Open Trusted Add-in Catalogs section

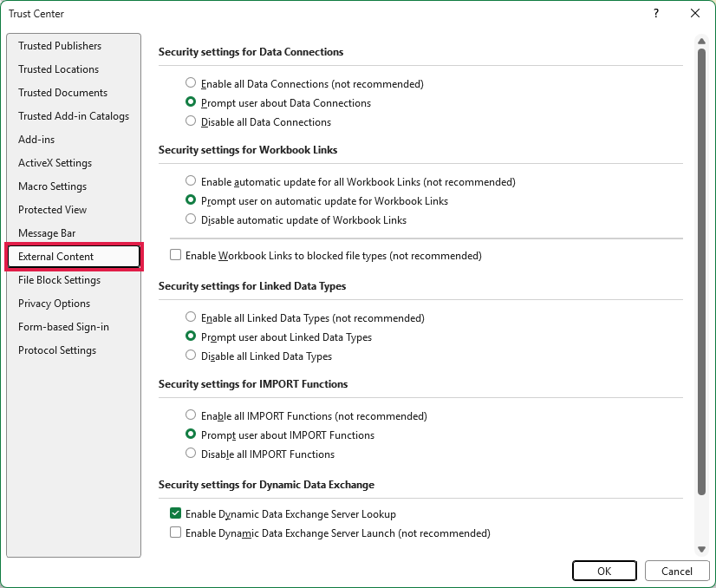point(74,116)
